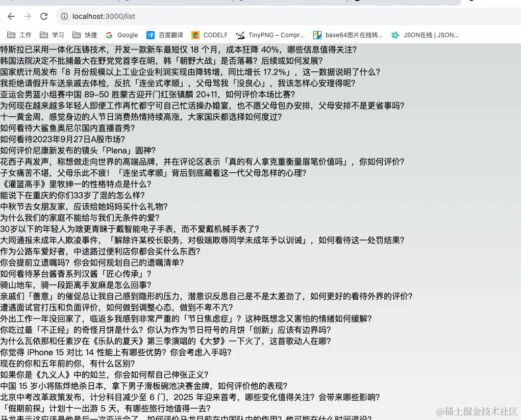This screenshot has height=420, width=521.
Task: Click the row 现在的你和五年前的你
Action: pos(67,364)
